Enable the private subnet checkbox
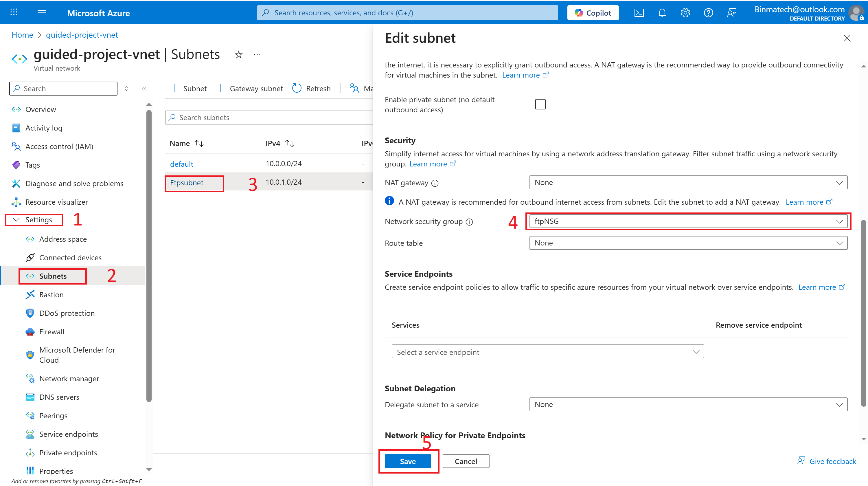Image resolution: width=868 pixels, height=486 pixels. coord(540,104)
